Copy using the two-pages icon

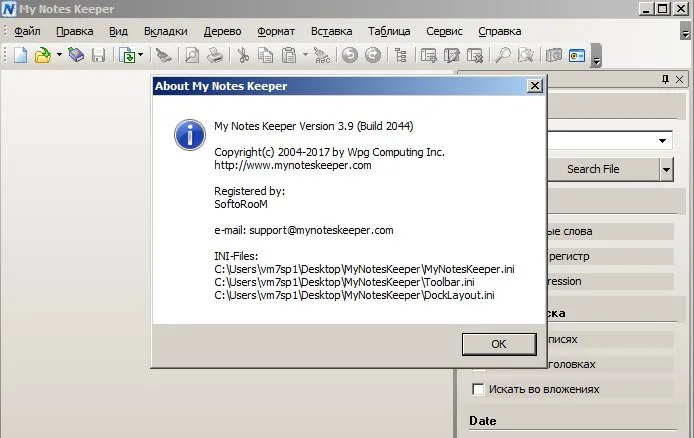coord(266,55)
